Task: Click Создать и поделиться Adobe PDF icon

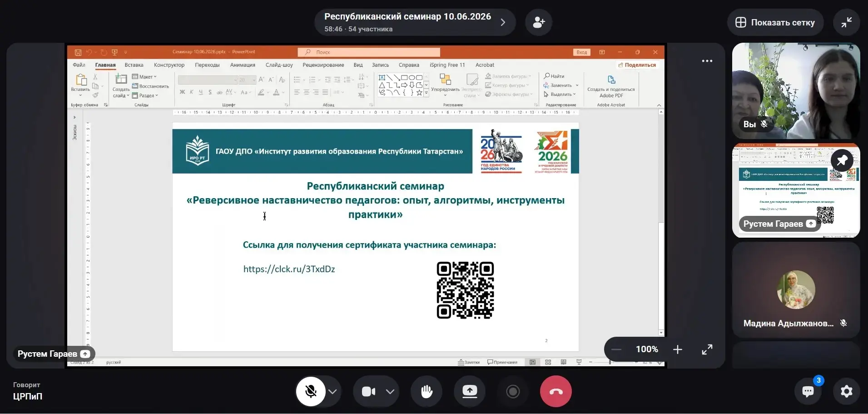Action: pyautogui.click(x=611, y=80)
